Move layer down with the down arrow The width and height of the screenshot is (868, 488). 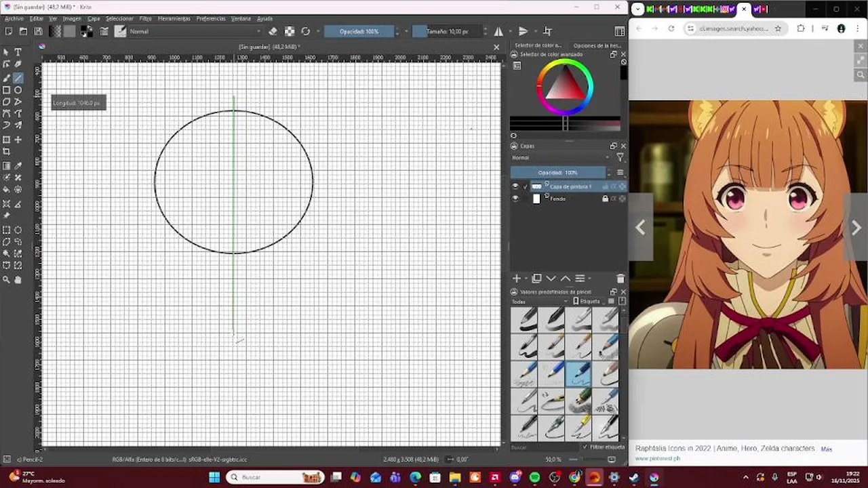pos(551,279)
